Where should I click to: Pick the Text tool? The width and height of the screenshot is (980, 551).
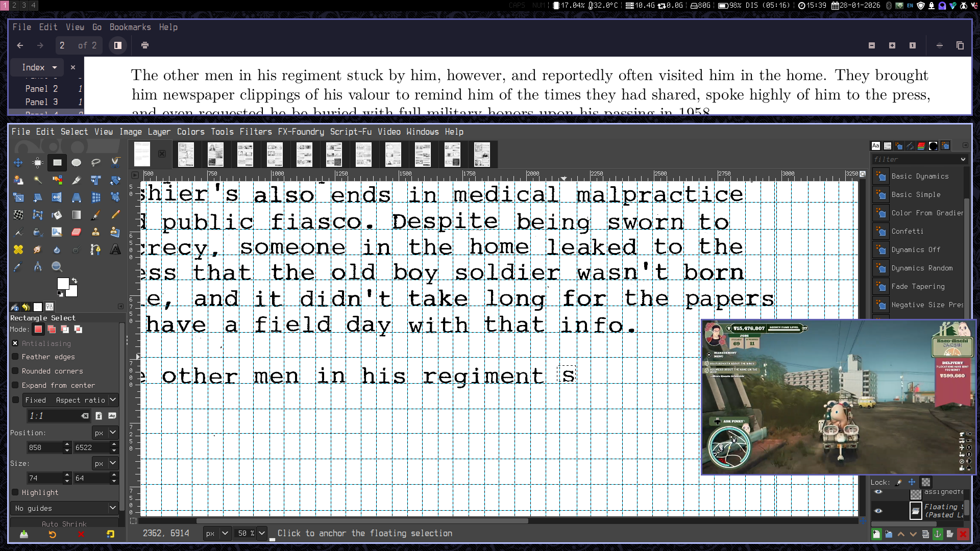tap(115, 249)
